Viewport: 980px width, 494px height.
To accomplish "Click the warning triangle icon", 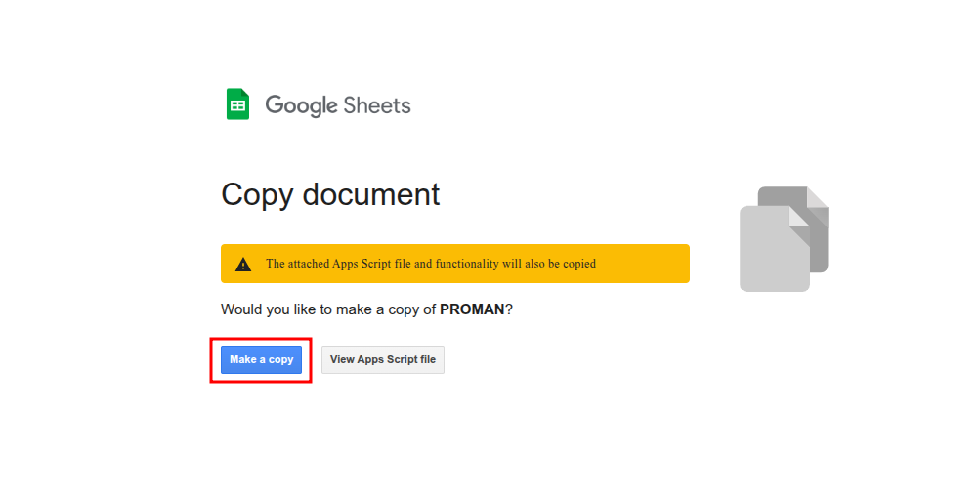I will (x=243, y=265).
